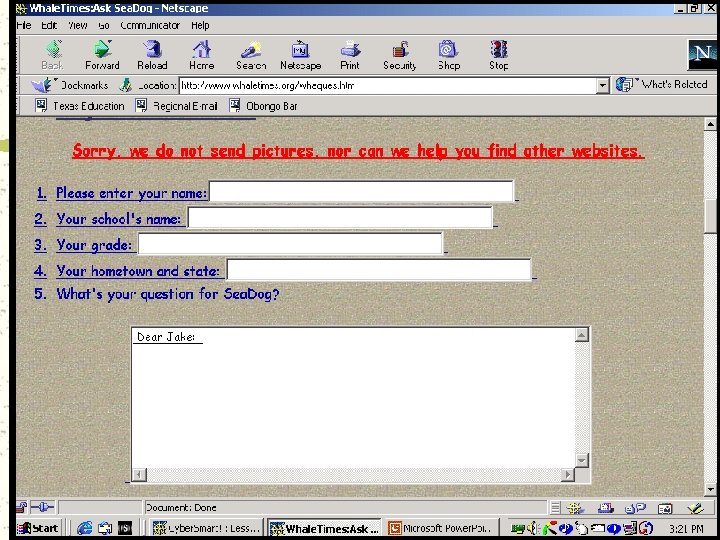Click the 'Please enter your name:' link

pyautogui.click(x=131, y=193)
